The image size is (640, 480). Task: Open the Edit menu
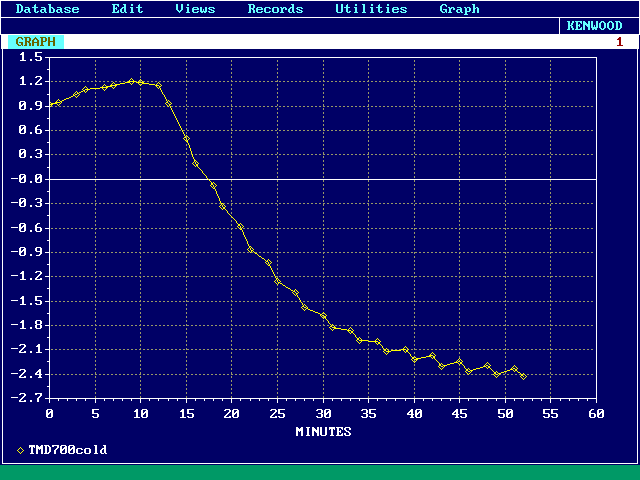[x=127, y=9]
